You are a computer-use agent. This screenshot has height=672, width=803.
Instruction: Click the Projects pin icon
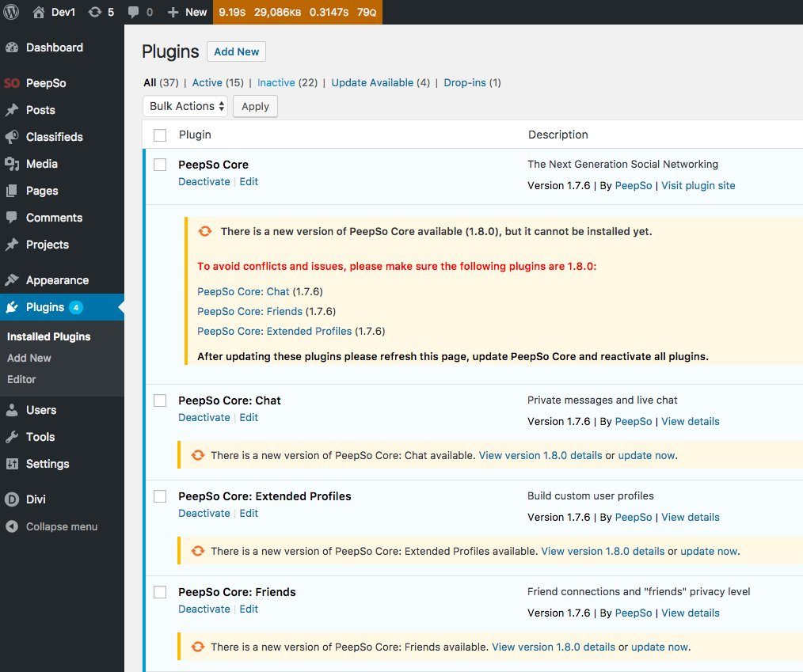pos(13,245)
